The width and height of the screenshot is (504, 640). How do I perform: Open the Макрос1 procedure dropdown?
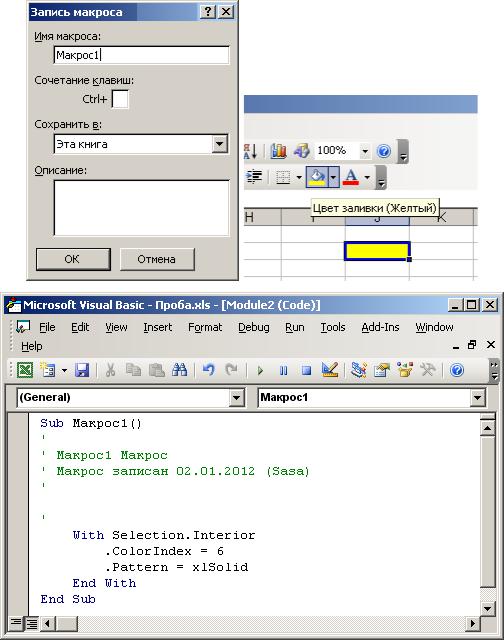click(x=477, y=398)
